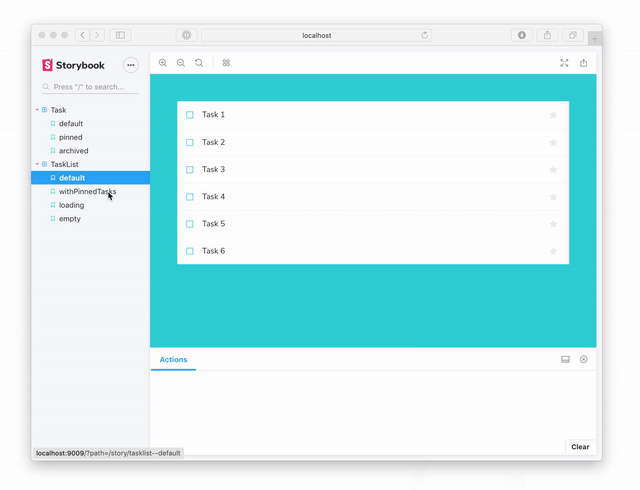The image size is (640, 490).
Task: Click the Task 5 title text
Action: [213, 224]
